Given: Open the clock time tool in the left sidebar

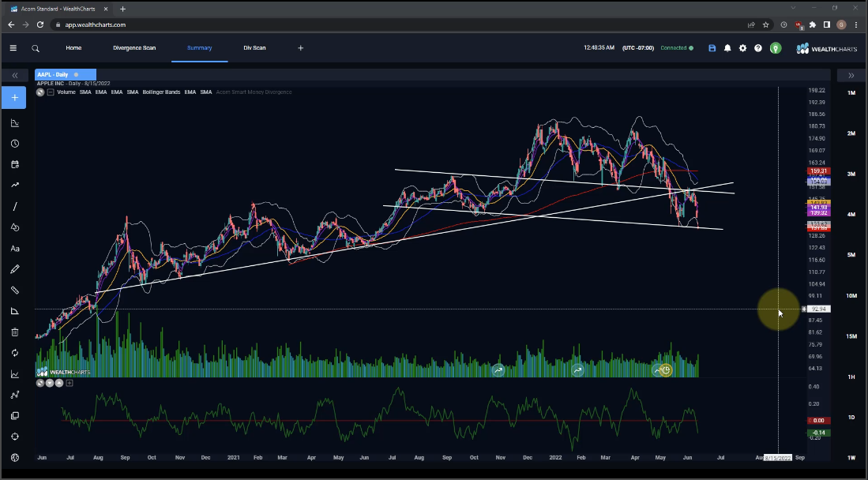Looking at the screenshot, I should coord(15,144).
